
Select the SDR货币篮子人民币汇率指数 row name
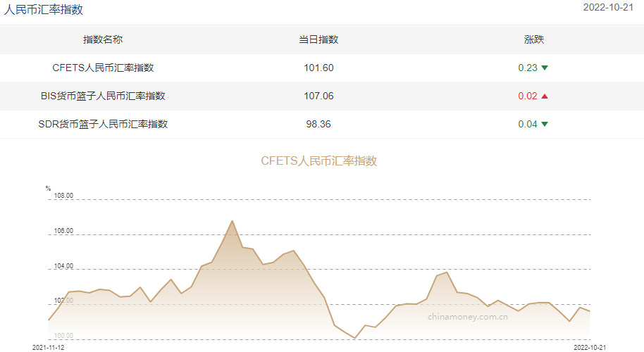point(103,124)
